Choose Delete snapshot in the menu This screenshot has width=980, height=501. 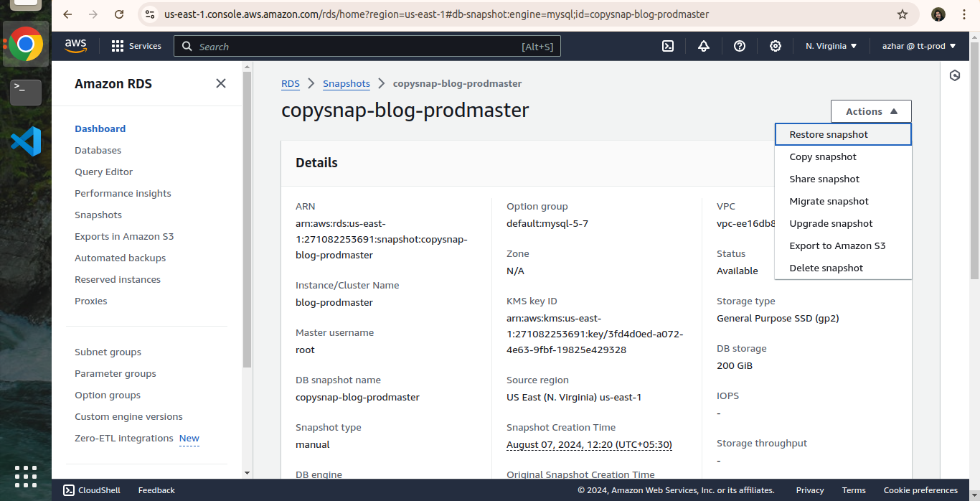[x=826, y=268]
